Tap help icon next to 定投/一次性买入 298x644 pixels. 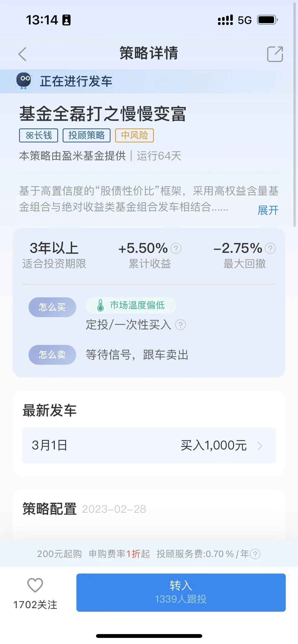coord(181,325)
